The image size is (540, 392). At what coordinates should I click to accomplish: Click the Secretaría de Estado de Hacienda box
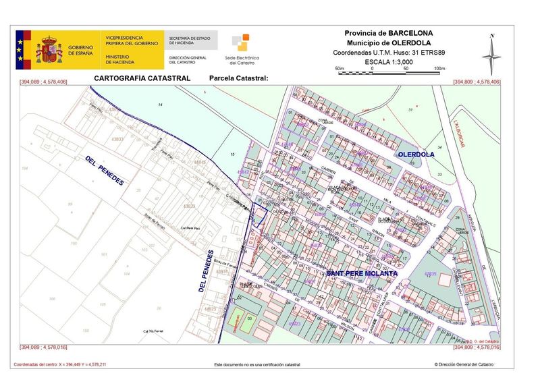coord(191,40)
